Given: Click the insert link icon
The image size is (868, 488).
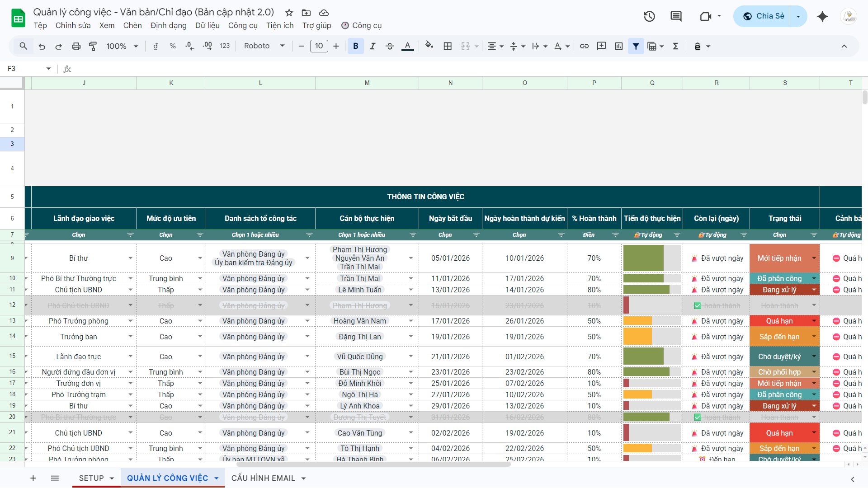Looking at the screenshot, I should point(584,46).
